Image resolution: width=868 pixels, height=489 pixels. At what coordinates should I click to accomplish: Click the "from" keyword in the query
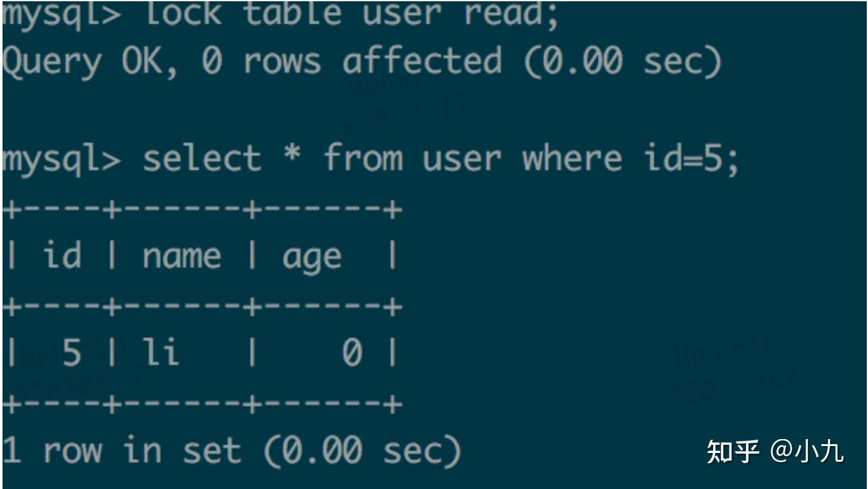coord(363,159)
